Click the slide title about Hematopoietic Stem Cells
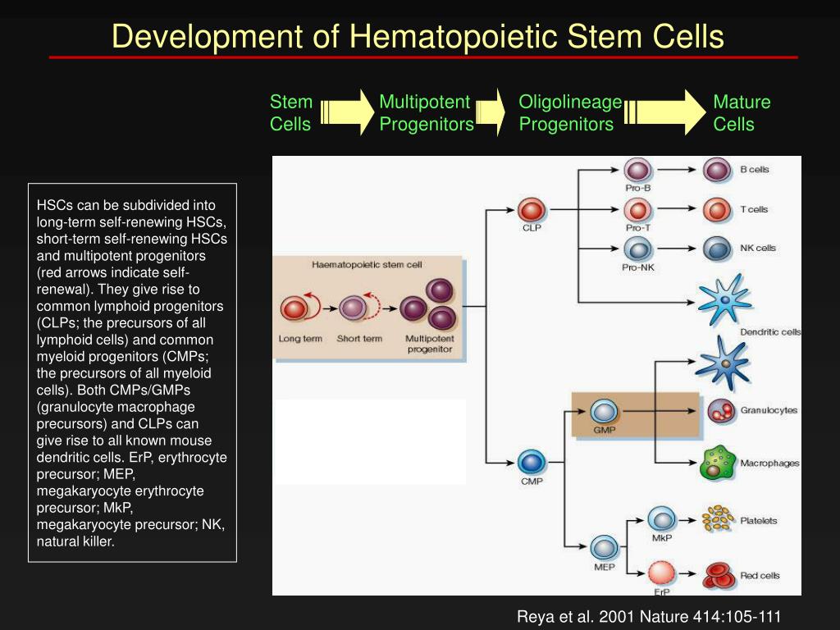This screenshot has height=630, width=840. 418,37
